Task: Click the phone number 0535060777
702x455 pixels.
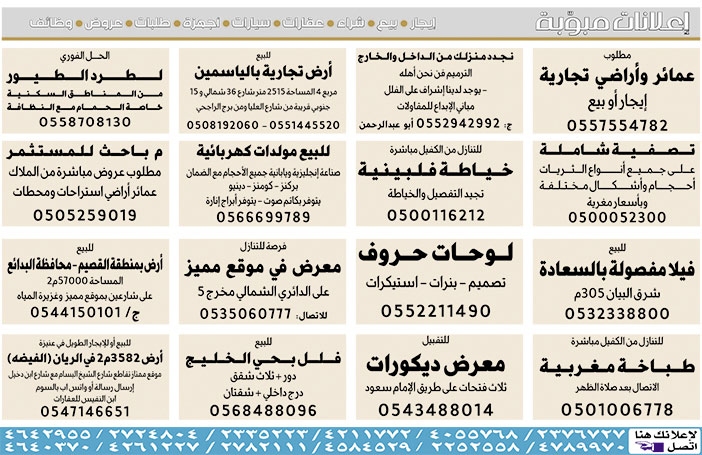Action: pyautogui.click(x=245, y=314)
